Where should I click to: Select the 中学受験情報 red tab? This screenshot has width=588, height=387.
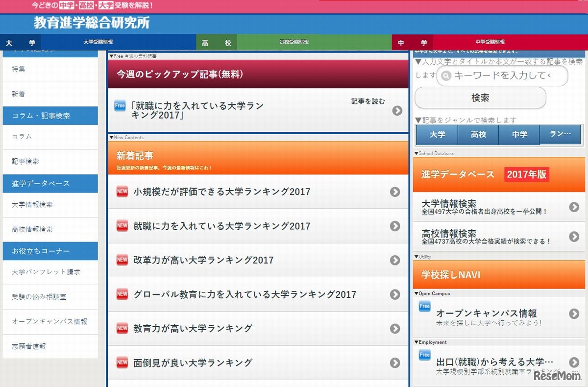click(x=490, y=42)
